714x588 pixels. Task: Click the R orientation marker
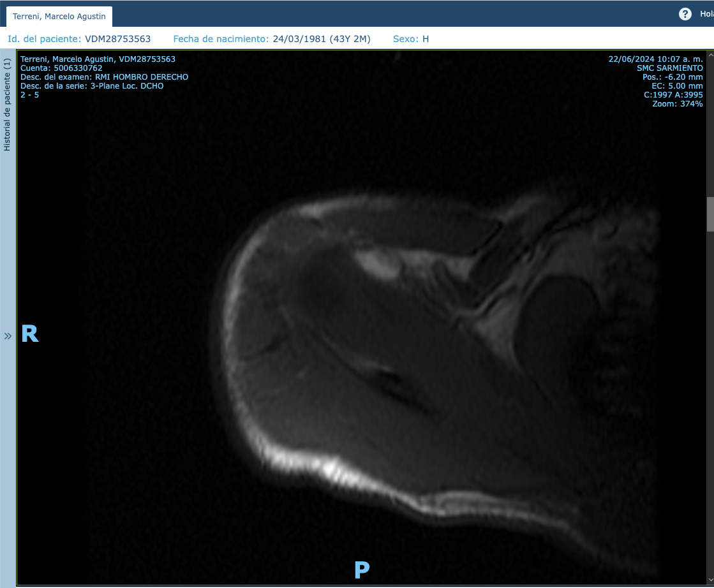[30, 334]
